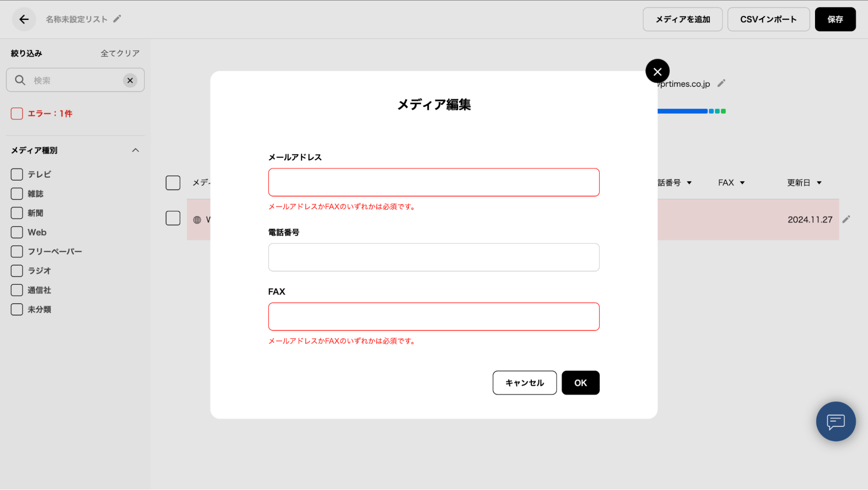Check the テレビ media type filter
Screen dimensions: 868x490
[x=17, y=174]
